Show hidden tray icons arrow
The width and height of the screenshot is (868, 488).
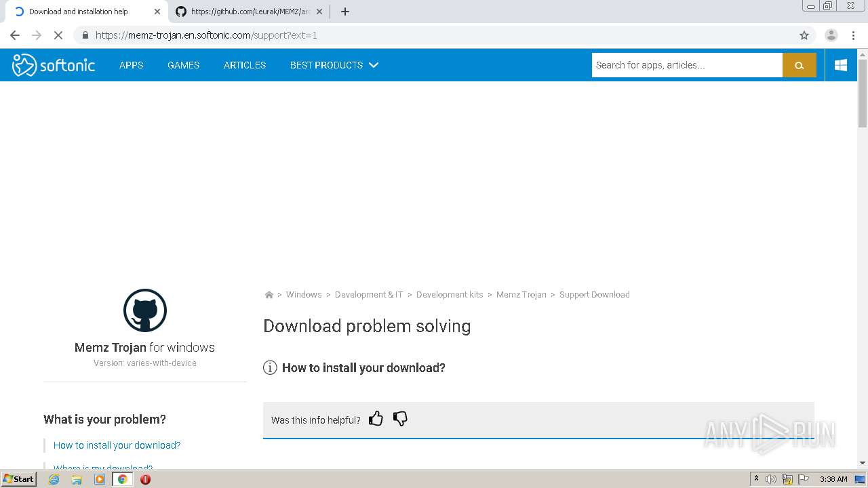756,479
